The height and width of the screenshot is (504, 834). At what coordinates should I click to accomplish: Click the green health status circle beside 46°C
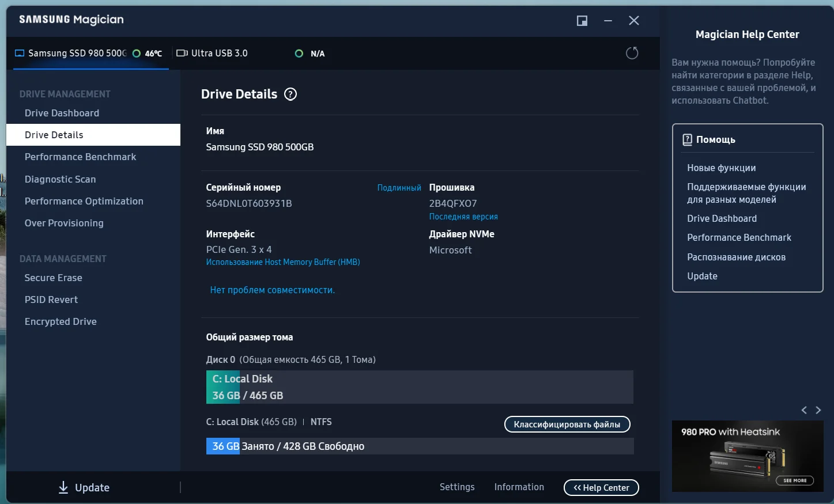[x=137, y=53]
